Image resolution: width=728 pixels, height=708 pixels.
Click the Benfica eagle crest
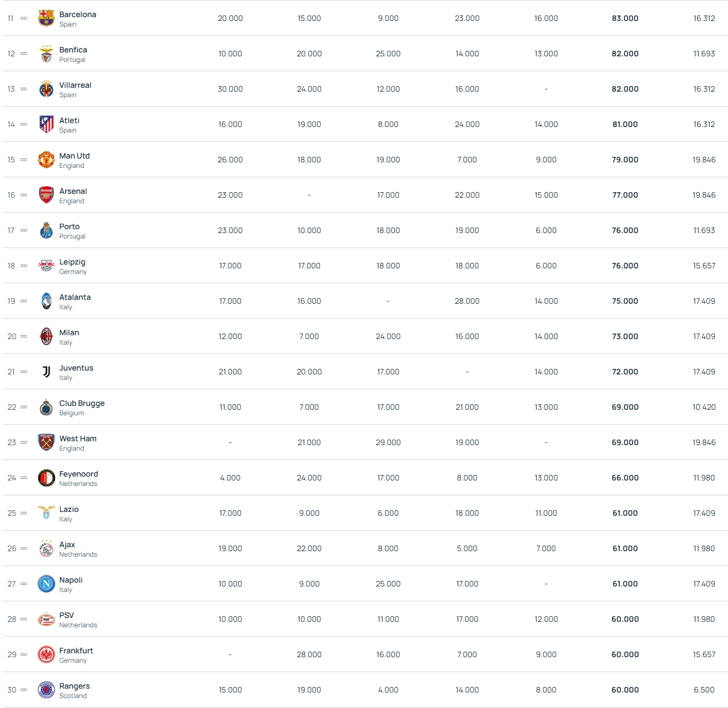coord(46,54)
